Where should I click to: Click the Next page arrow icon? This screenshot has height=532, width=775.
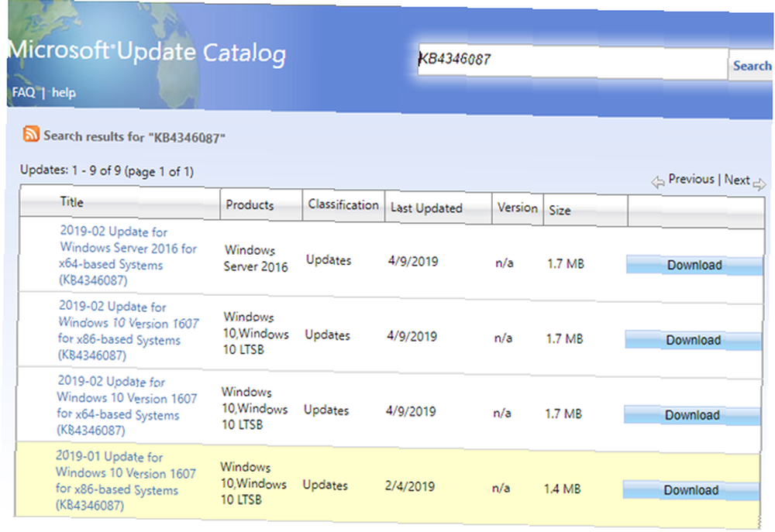point(759,184)
